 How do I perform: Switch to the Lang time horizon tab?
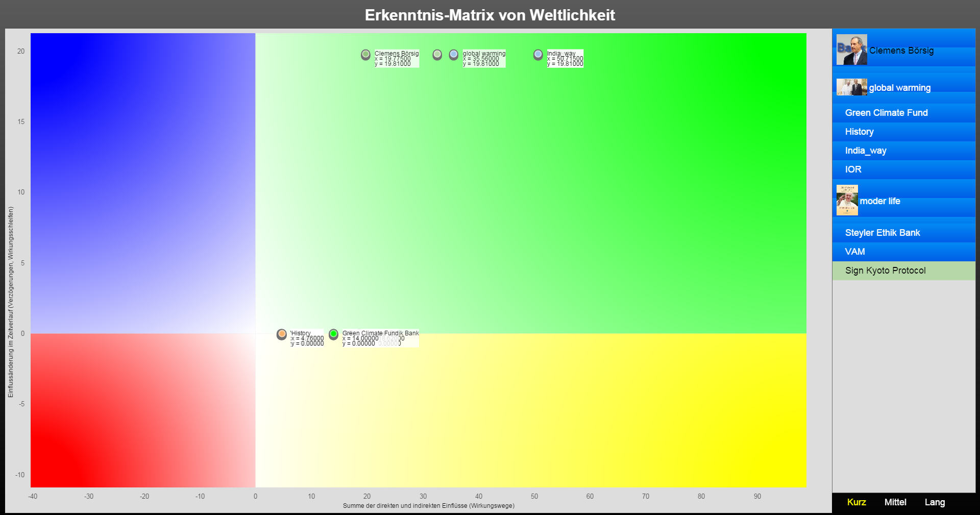coord(935,502)
